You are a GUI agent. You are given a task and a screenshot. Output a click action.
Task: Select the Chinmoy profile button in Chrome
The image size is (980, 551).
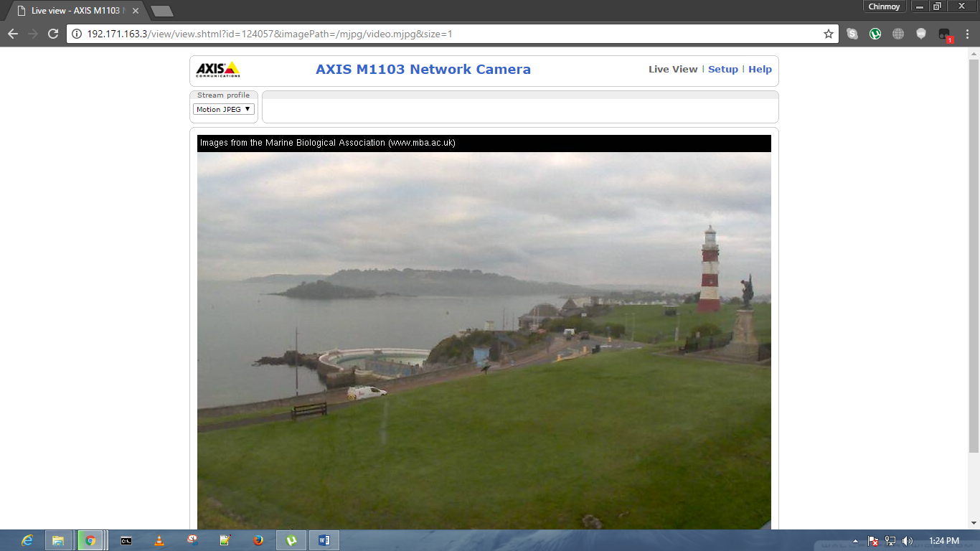point(885,6)
